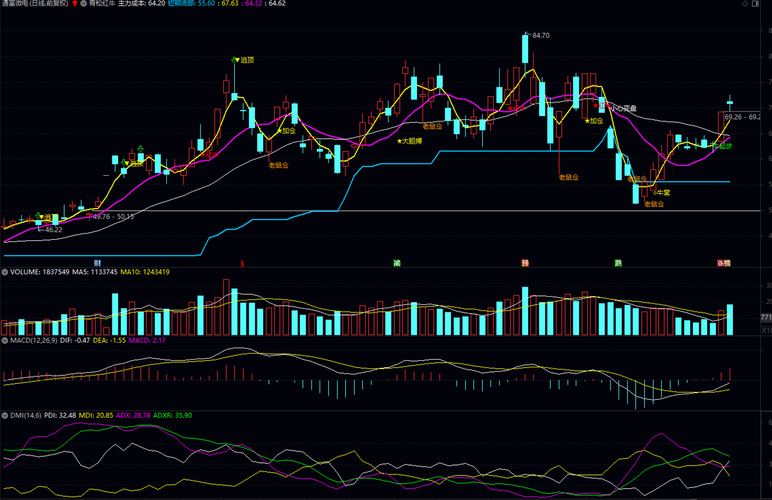Click the green 跌 event marker
The width and height of the screenshot is (772, 500).
tap(618, 263)
